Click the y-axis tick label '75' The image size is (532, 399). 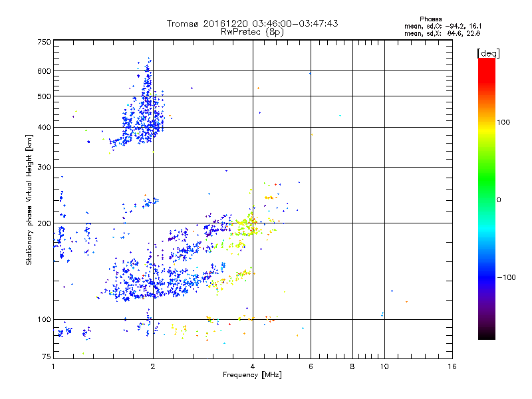[x=47, y=356]
